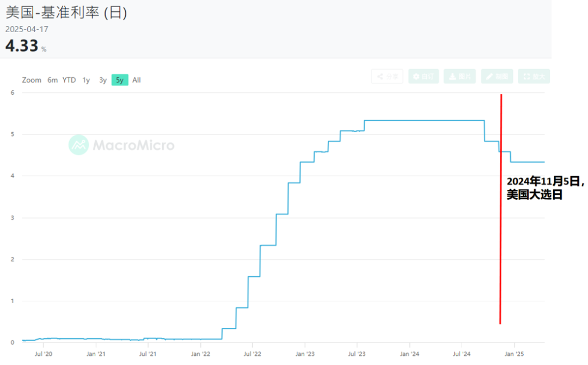Image resolution: width=588 pixels, height=365 pixels.
Task: Enlarge the chart with the 放大 button
Action: coord(534,77)
